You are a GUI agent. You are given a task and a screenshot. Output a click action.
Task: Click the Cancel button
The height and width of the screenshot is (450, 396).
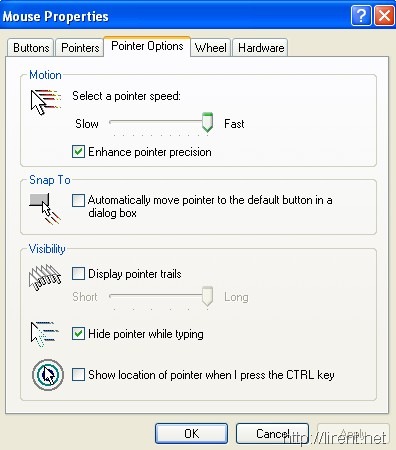(272, 434)
